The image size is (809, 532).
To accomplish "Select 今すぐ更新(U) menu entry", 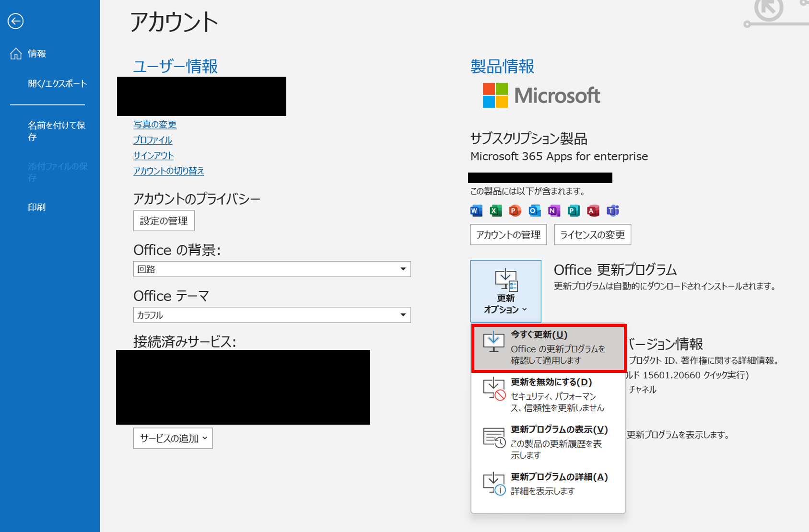I will click(x=549, y=348).
